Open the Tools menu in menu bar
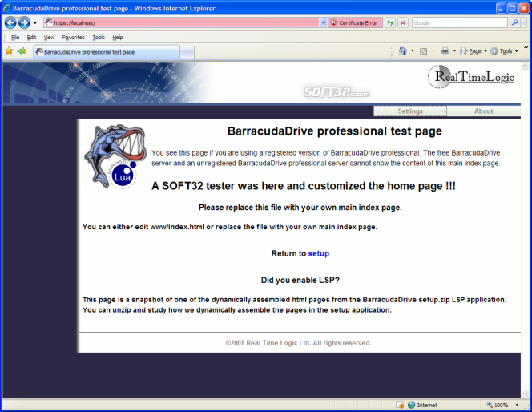This screenshot has height=412, width=532. 99,38
